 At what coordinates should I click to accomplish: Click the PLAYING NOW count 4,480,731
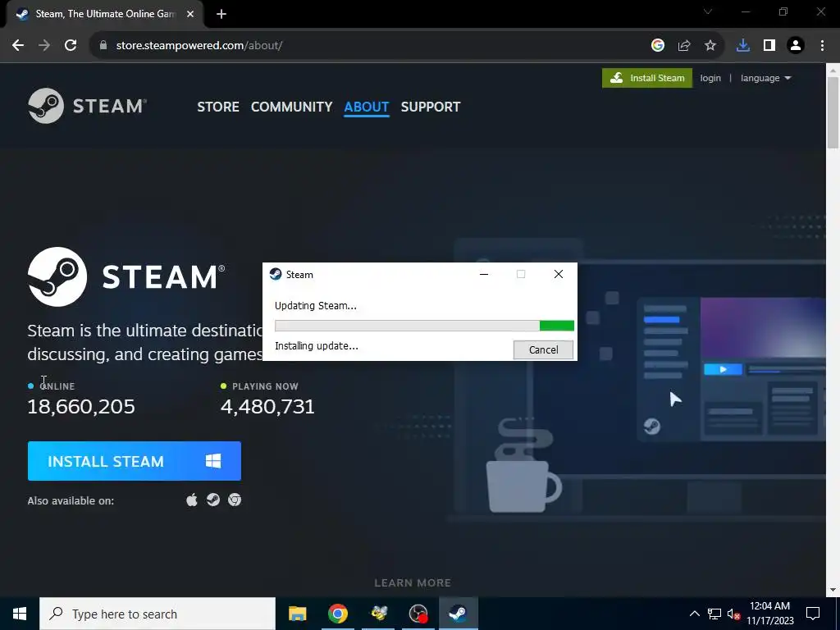[x=267, y=407]
